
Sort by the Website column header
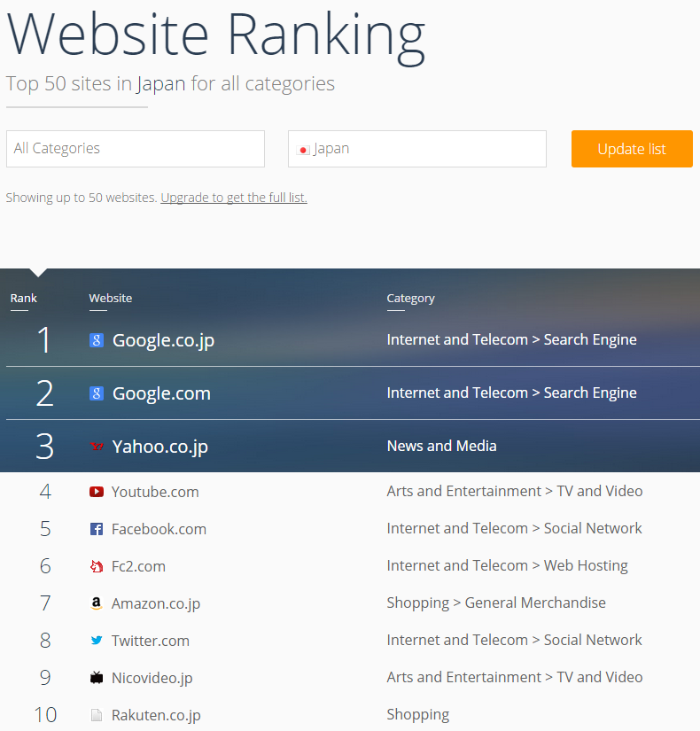[x=111, y=299]
